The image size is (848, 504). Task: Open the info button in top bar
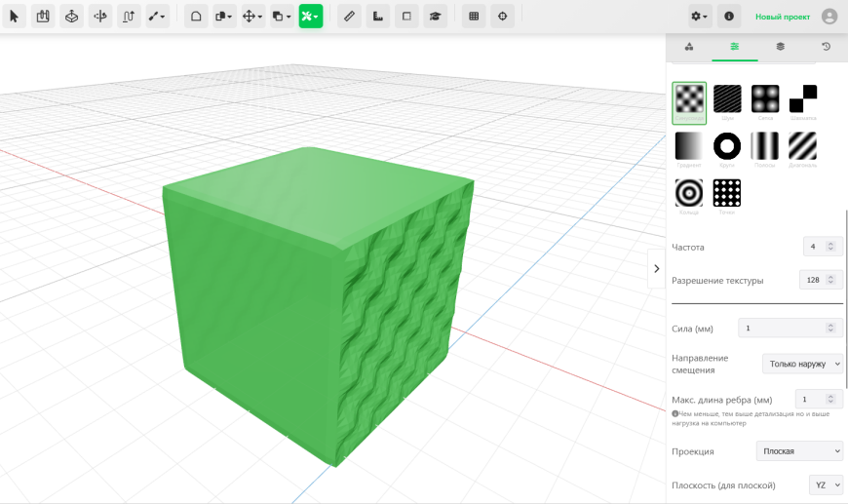click(729, 17)
